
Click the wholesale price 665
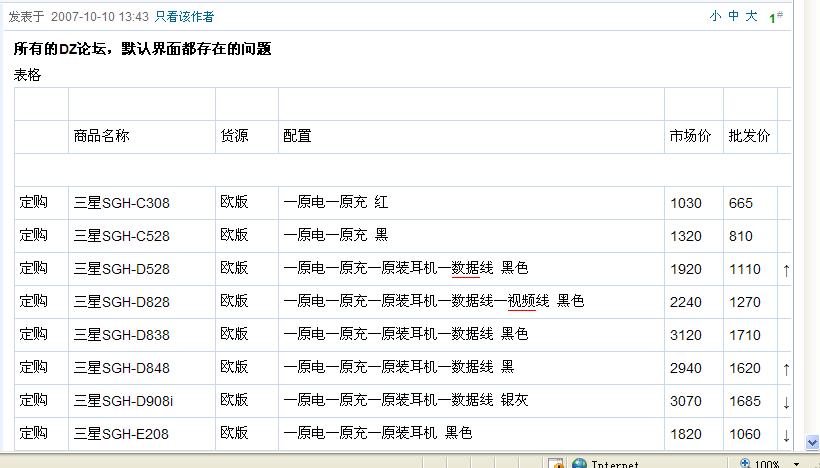click(x=741, y=203)
